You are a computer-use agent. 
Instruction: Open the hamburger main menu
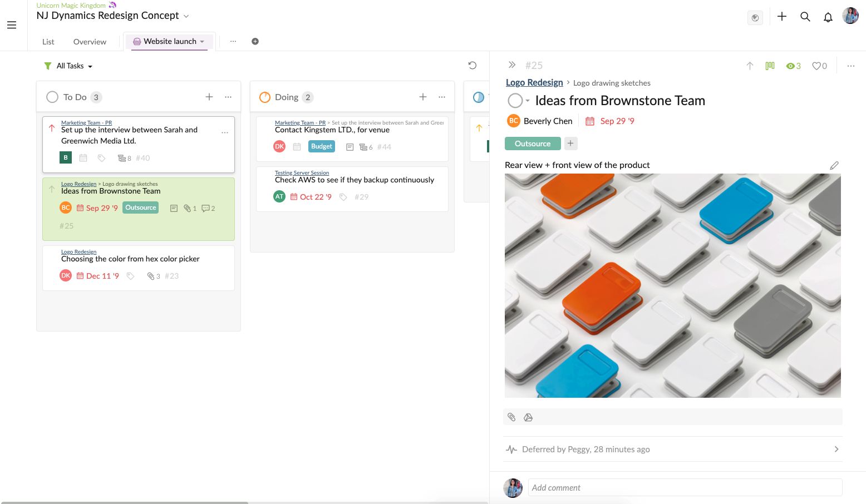pyautogui.click(x=12, y=25)
